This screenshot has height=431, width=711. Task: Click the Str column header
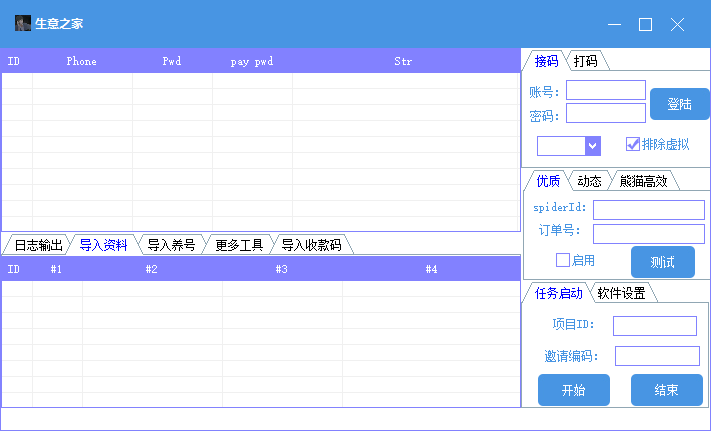point(403,61)
